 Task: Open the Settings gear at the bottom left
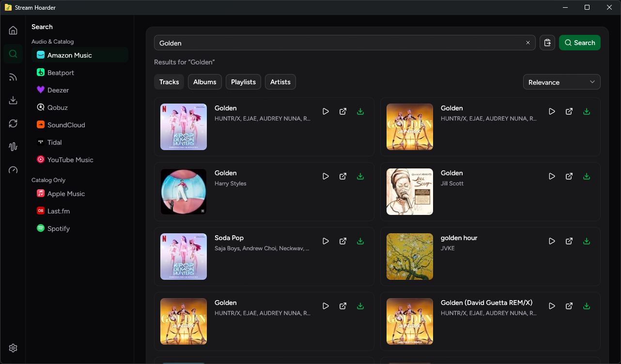coord(13,348)
